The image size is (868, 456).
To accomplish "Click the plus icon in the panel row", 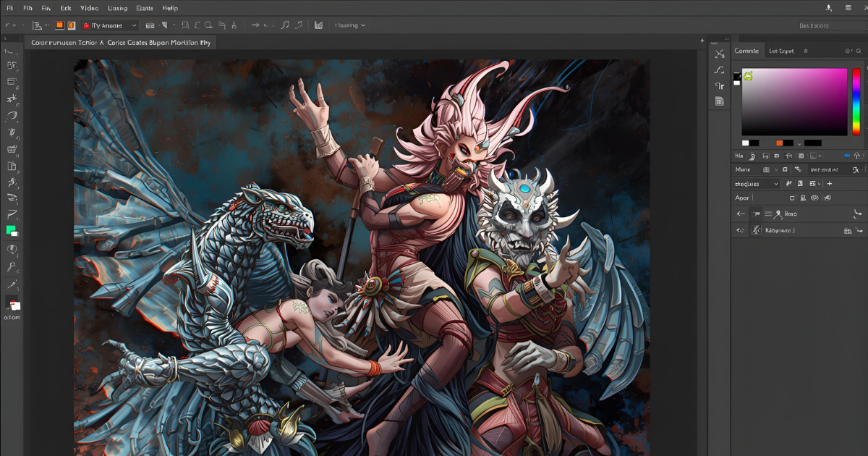I will [830, 184].
